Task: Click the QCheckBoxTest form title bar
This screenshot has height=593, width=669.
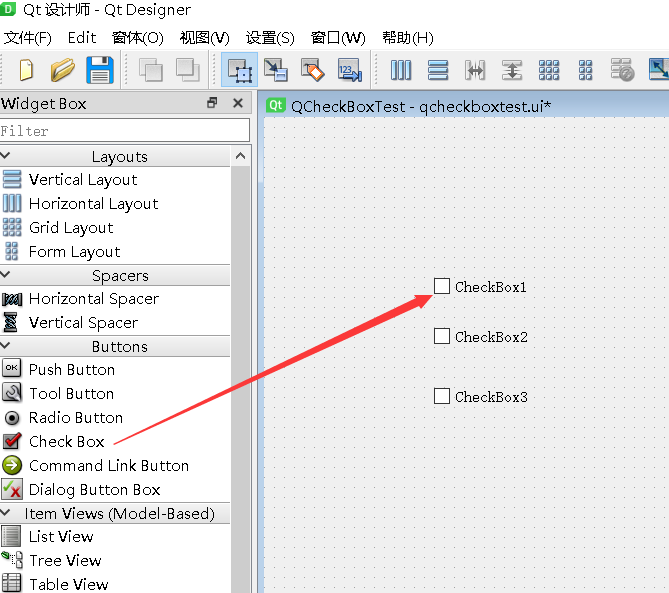Action: click(464, 106)
